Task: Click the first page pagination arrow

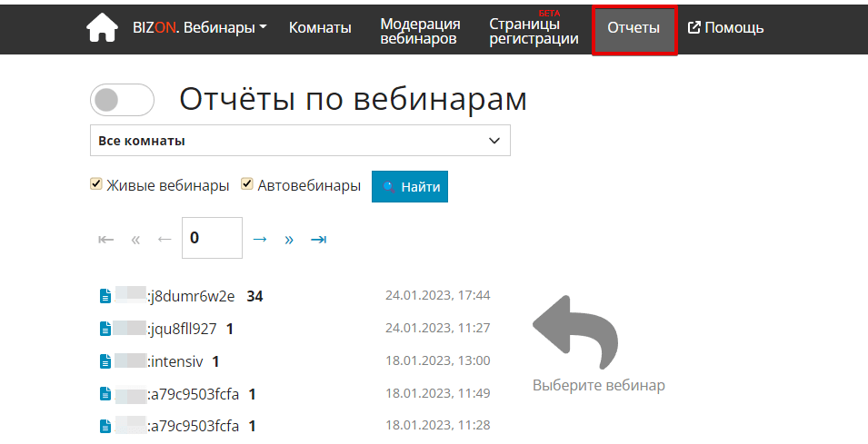Action: click(x=106, y=240)
